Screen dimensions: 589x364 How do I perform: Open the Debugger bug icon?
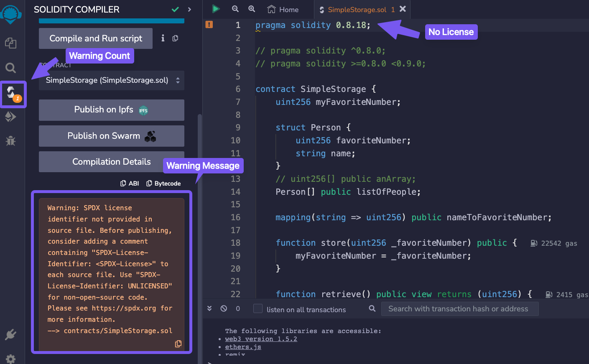(x=11, y=141)
